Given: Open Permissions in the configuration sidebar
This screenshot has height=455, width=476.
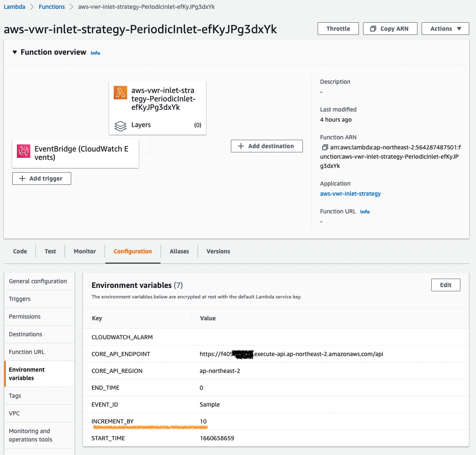Looking at the screenshot, I should tap(40, 317).
